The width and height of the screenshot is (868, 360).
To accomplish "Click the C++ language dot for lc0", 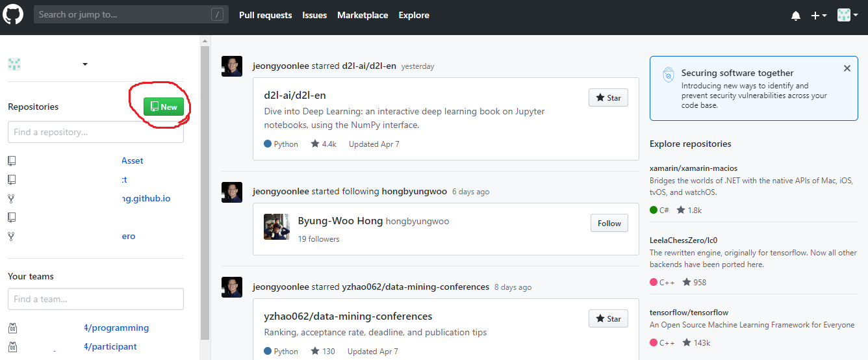I will point(654,282).
